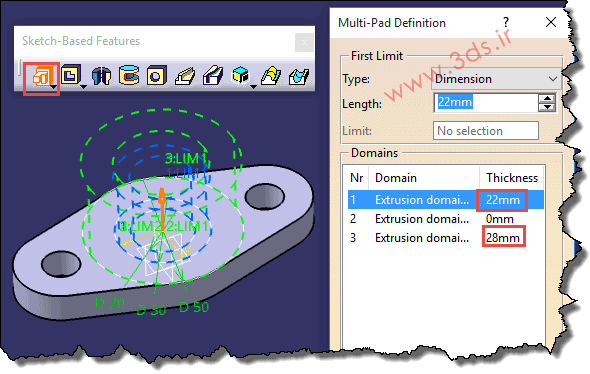
Task: Activate the Multi-sections Solid icon
Action: (271, 76)
